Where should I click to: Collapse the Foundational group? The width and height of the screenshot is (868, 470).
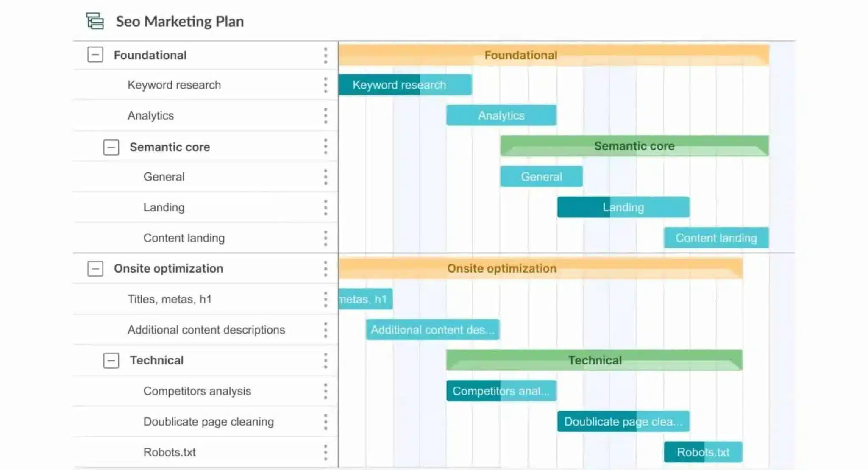[x=95, y=55]
